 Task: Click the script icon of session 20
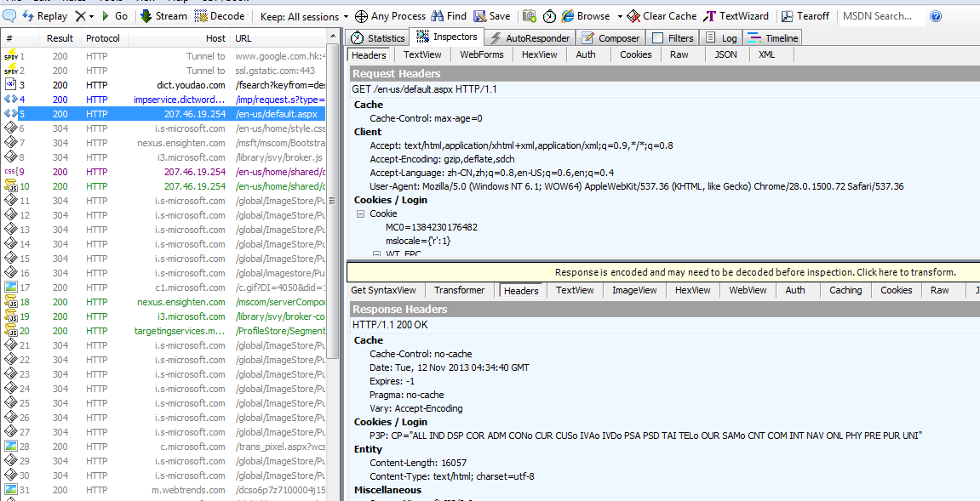tap(11, 331)
